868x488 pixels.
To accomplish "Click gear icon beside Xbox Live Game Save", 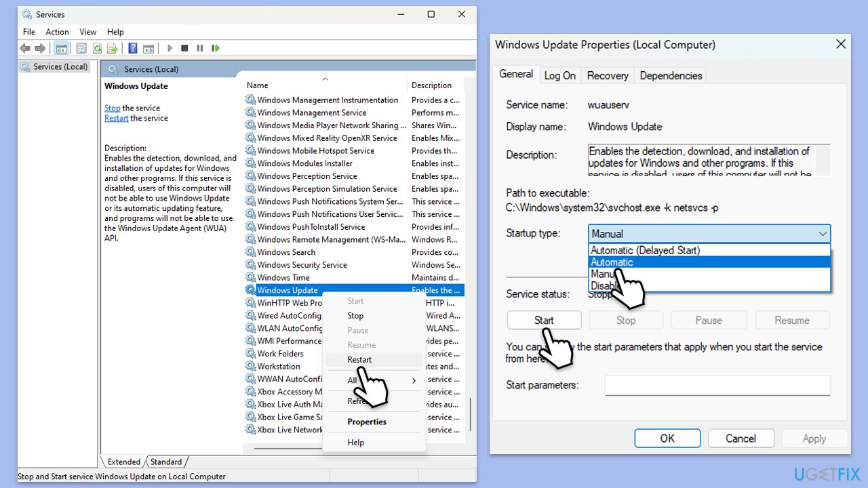I will (x=251, y=418).
